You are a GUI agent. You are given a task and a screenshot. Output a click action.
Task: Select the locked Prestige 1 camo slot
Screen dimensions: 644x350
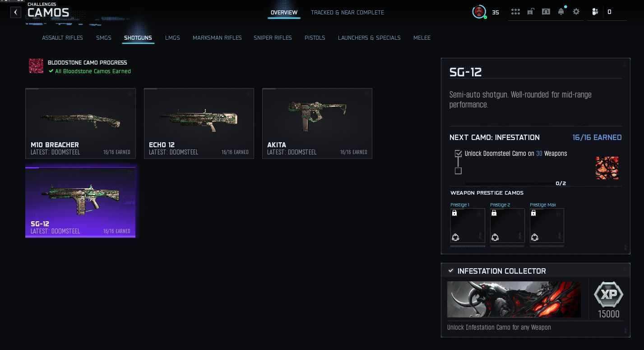click(x=468, y=225)
